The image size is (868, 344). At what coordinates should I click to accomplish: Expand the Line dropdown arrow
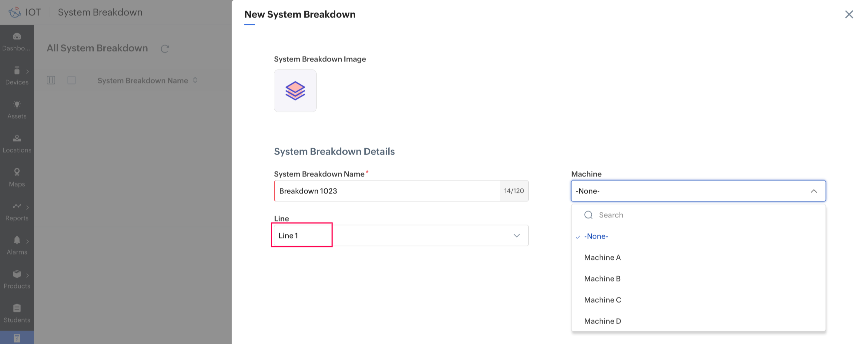(x=517, y=236)
